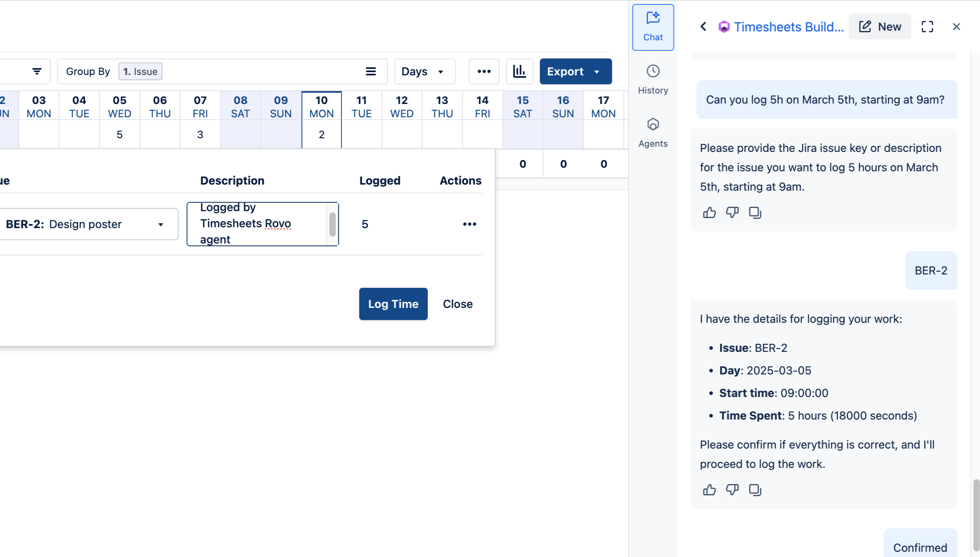Open Agents in Rovo sidebar
980x557 pixels.
653,133
